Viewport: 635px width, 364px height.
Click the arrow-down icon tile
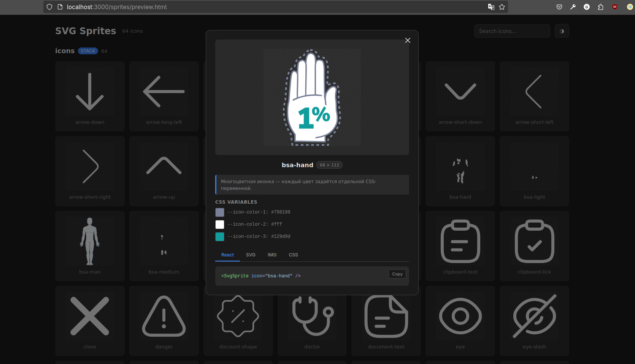[x=90, y=96]
